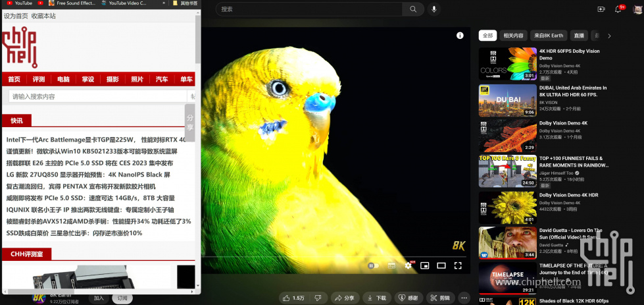Click the video progress bar
Image resolution: width=644 pixels, height=305 pixels.
point(334,257)
